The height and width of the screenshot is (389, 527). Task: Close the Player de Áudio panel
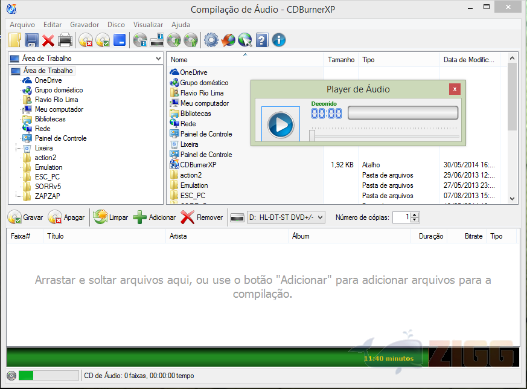(x=454, y=89)
